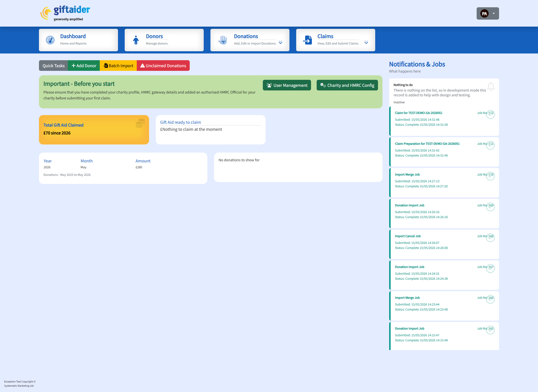
Task: Click 'No donations to show for' text
Action: tap(239, 160)
